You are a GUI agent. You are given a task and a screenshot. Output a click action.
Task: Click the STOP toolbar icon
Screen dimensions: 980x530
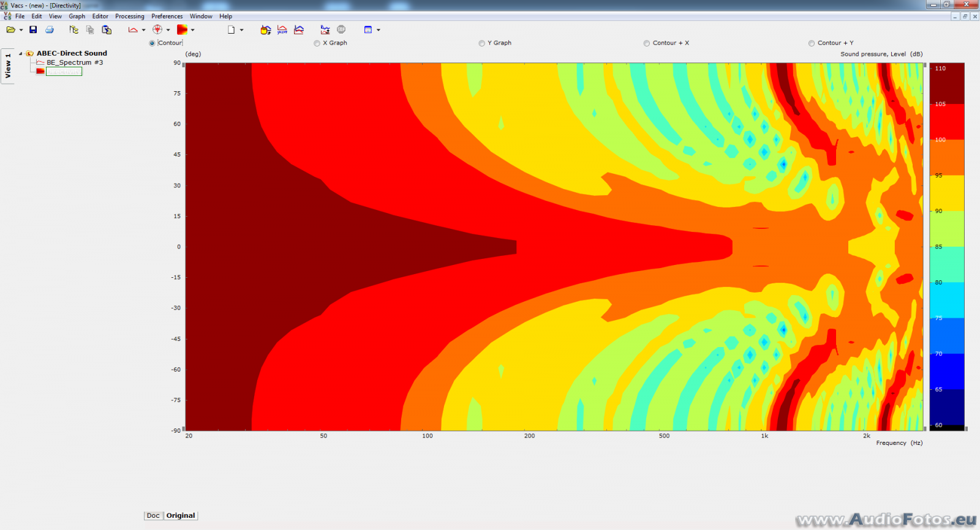point(341,29)
